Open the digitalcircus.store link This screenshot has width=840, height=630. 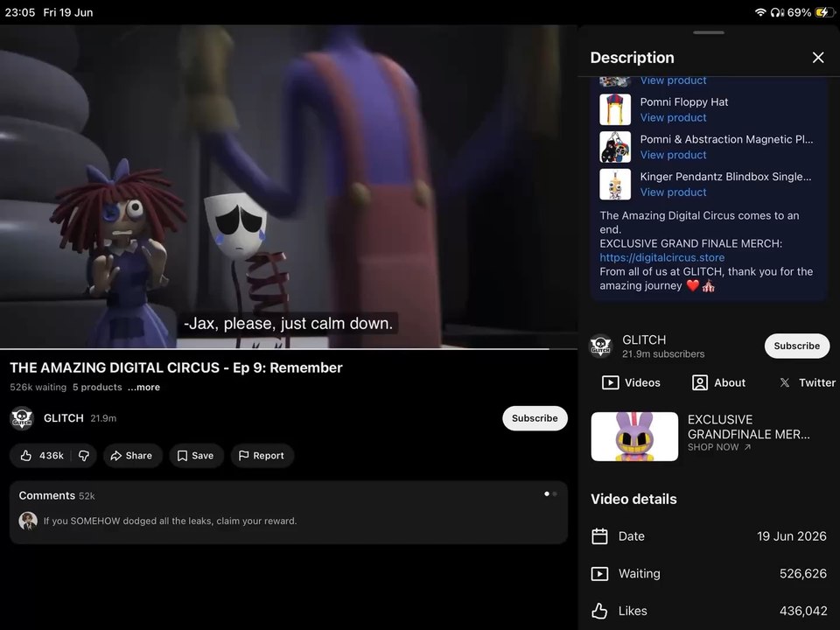(x=661, y=257)
